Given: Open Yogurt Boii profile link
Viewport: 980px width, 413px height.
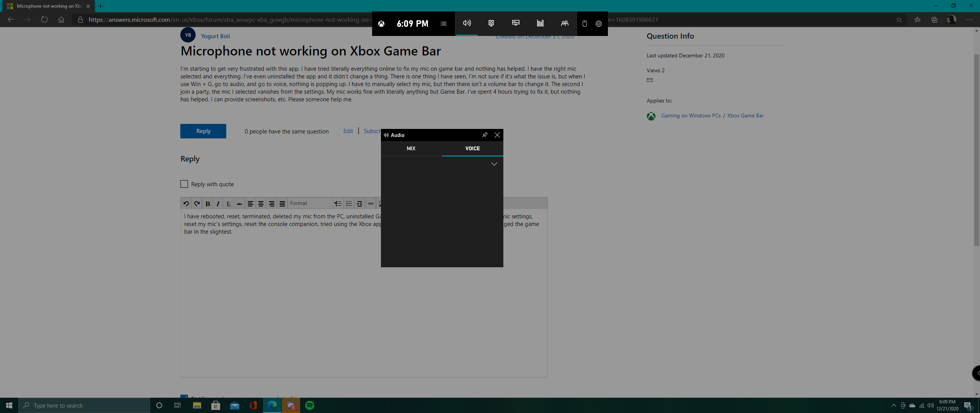Looking at the screenshot, I should pyautogui.click(x=216, y=36).
